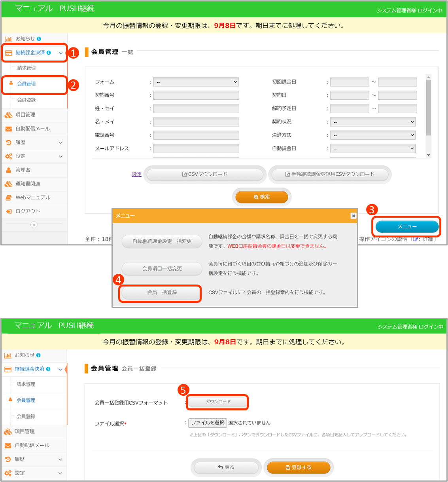Expand the 履歴 menu in top sidebar

60,142
